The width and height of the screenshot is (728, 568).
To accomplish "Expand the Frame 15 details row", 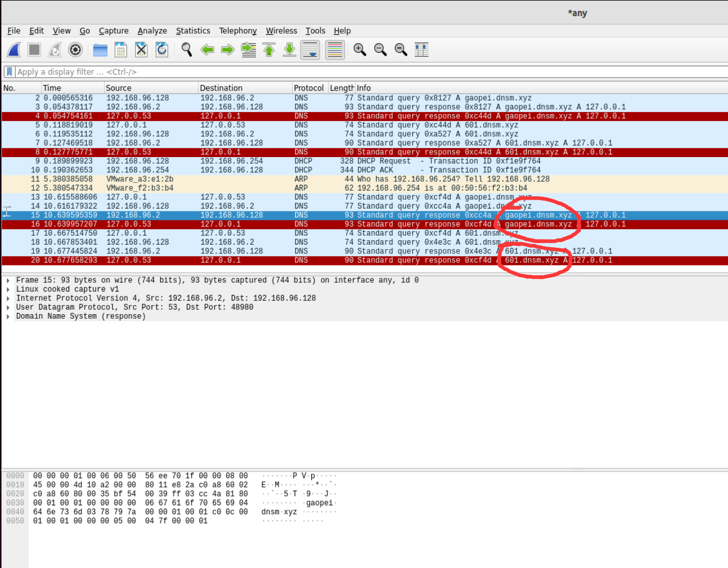I will (x=8, y=280).
